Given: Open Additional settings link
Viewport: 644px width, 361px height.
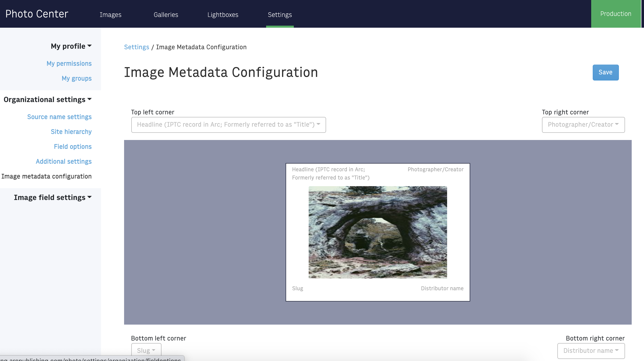Looking at the screenshot, I should (64, 161).
